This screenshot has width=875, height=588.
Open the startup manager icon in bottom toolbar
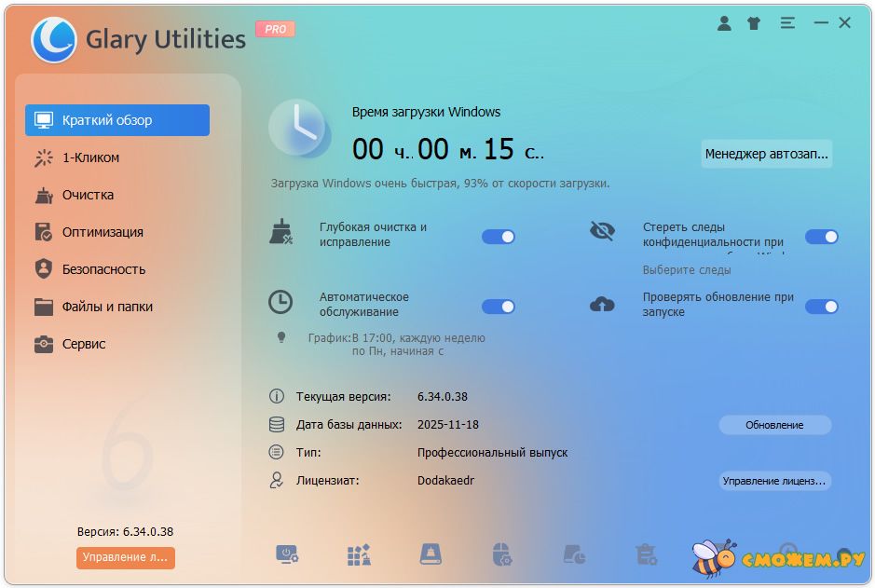tap(287, 555)
